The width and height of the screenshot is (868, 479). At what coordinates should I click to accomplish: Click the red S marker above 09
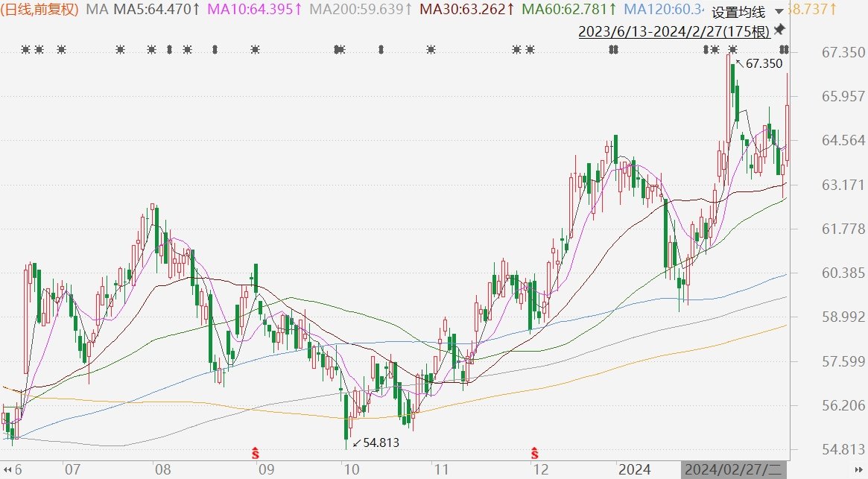[x=256, y=451]
